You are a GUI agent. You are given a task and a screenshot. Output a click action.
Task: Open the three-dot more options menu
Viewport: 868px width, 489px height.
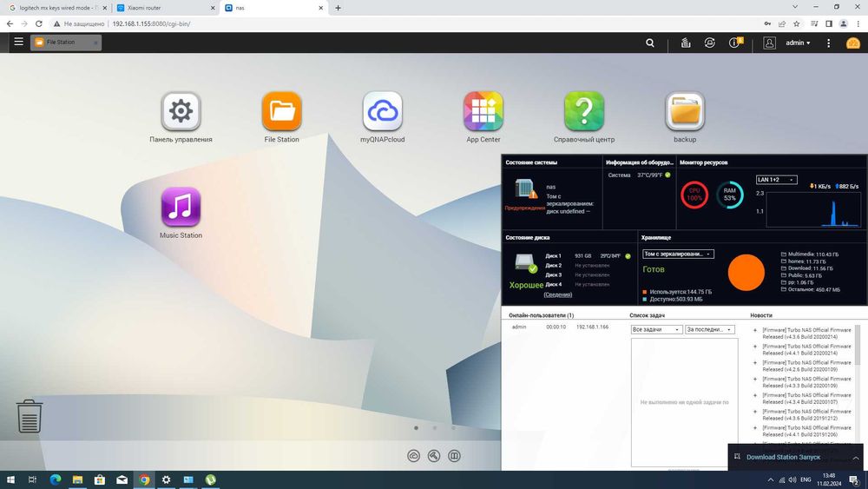click(829, 43)
